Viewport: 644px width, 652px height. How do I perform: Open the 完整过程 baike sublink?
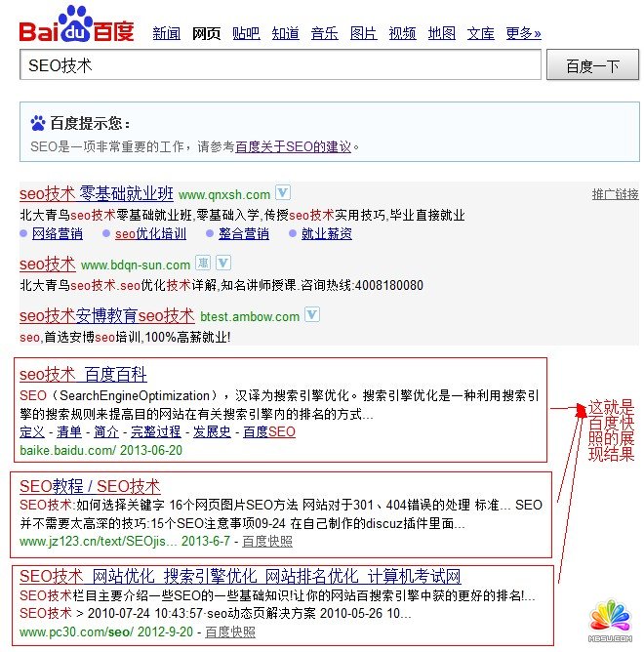click(155, 431)
